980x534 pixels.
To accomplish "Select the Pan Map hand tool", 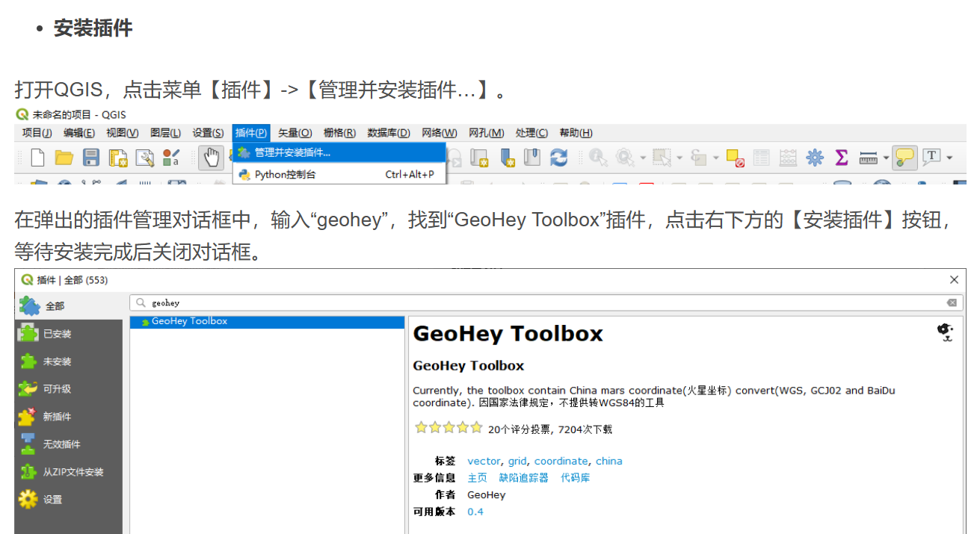I will (212, 157).
